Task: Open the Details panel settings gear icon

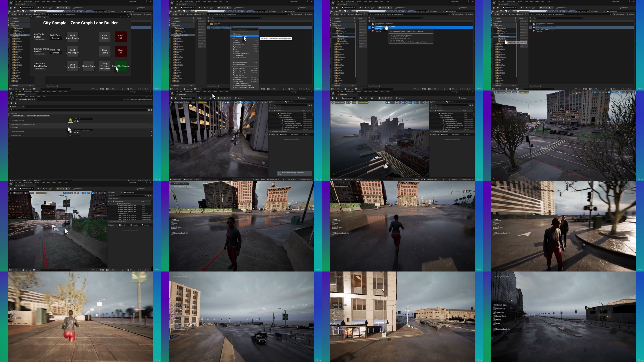Action: click(152, 110)
